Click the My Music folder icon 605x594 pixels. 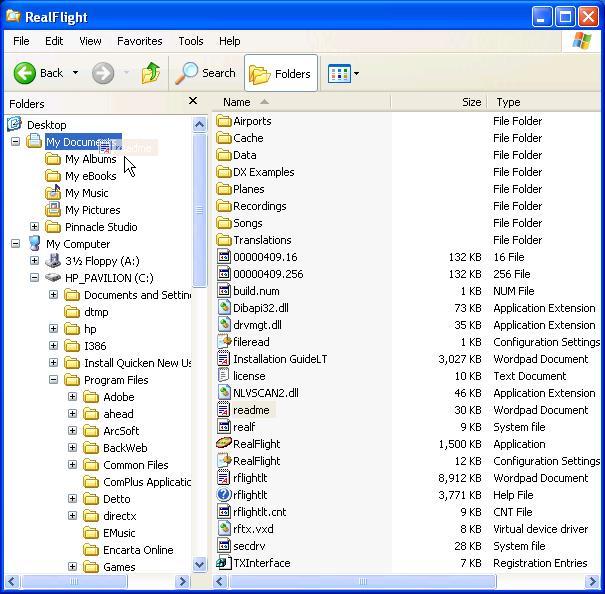coord(53,192)
